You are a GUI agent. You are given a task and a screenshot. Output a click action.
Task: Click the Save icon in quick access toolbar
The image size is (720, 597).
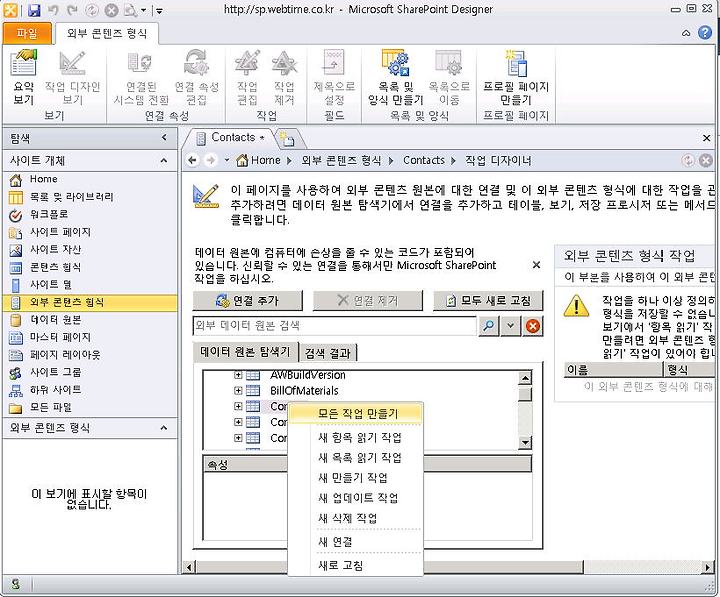point(34,10)
